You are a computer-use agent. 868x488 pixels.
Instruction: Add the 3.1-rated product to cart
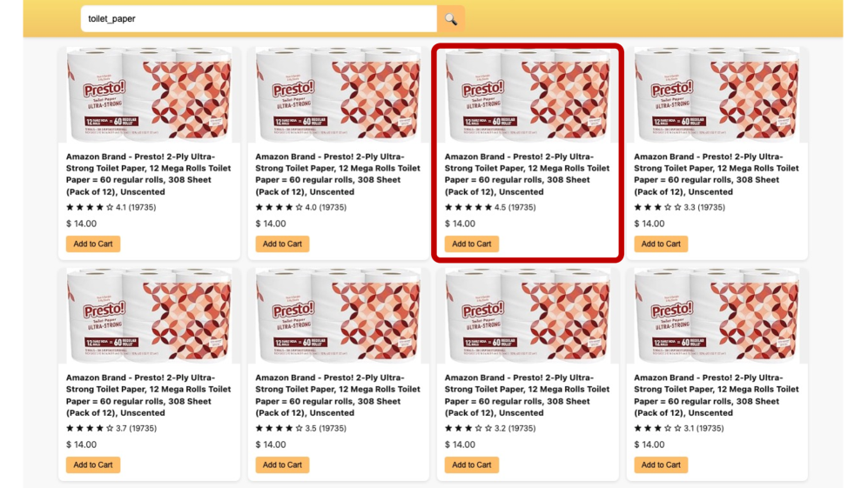(661, 465)
